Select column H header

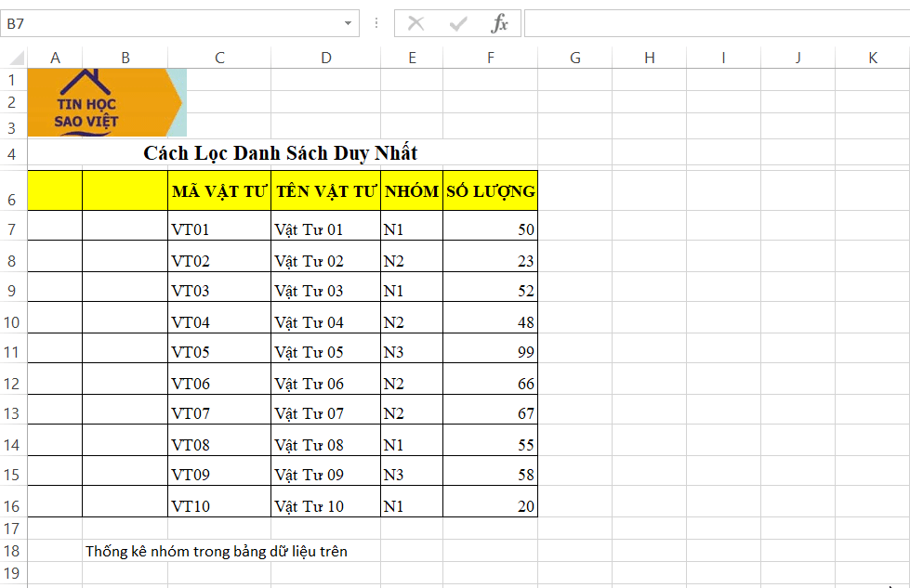point(650,58)
